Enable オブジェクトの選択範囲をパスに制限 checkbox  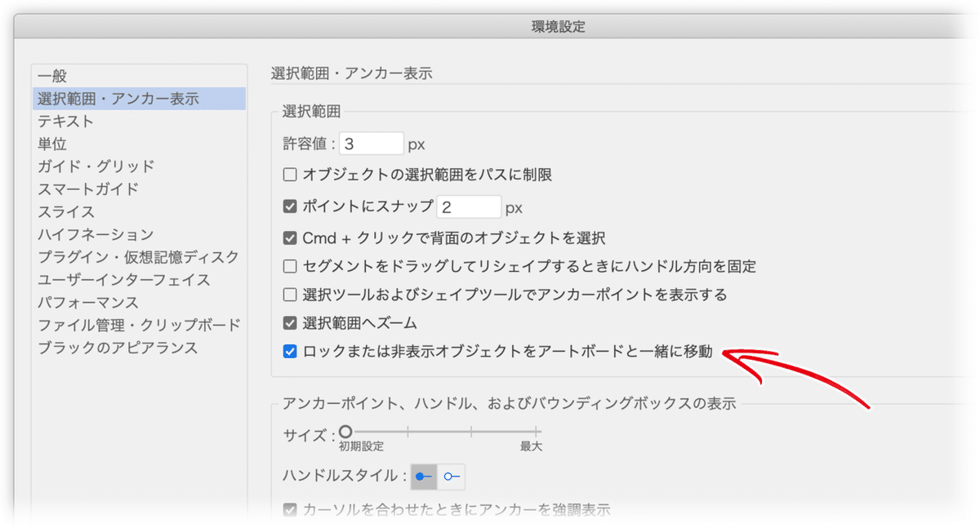click(289, 175)
